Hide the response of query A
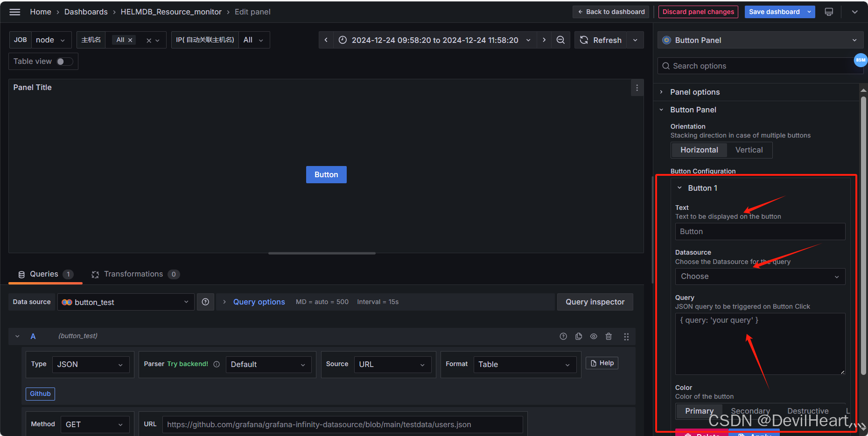Image resolution: width=868 pixels, height=436 pixels. pyautogui.click(x=594, y=337)
